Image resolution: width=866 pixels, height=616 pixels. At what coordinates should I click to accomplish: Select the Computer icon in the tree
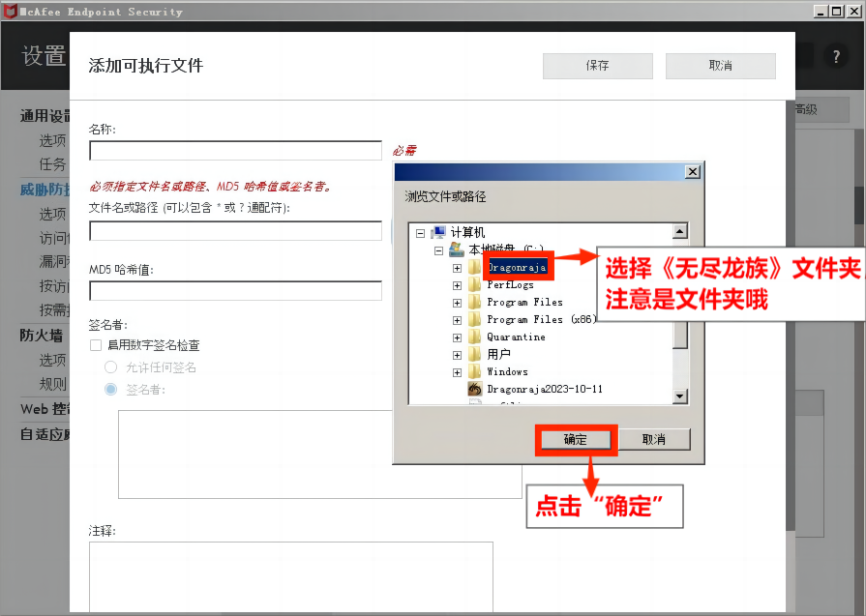point(438,232)
